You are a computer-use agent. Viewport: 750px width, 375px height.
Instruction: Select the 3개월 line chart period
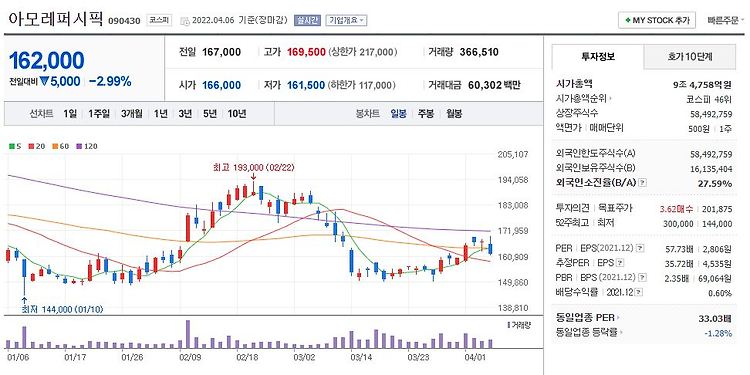click(132, 114)
